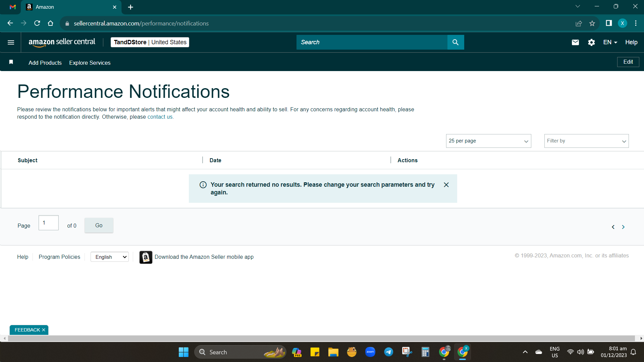Open Help in top navigation
The image size is (644, 362).
[631, 42]
